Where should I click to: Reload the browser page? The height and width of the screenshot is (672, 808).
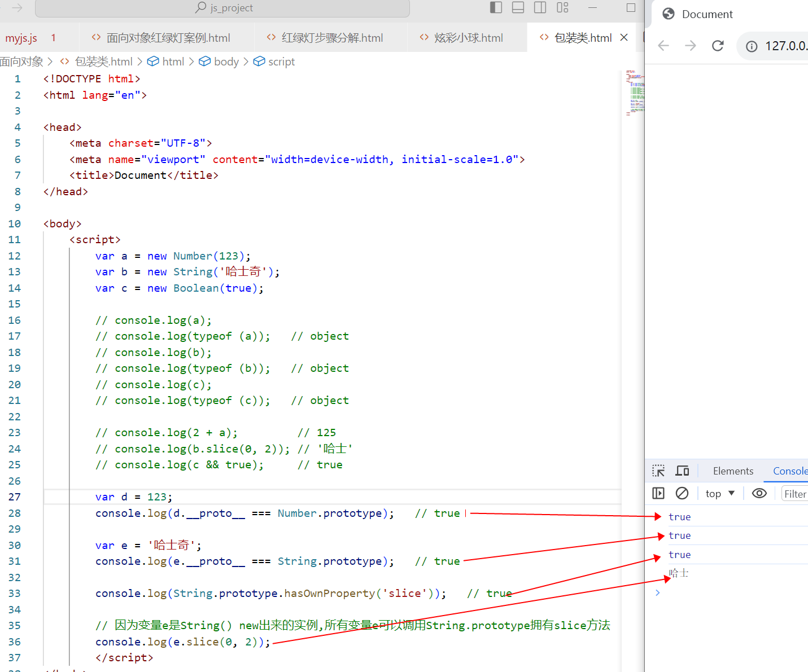click(718, 46)
